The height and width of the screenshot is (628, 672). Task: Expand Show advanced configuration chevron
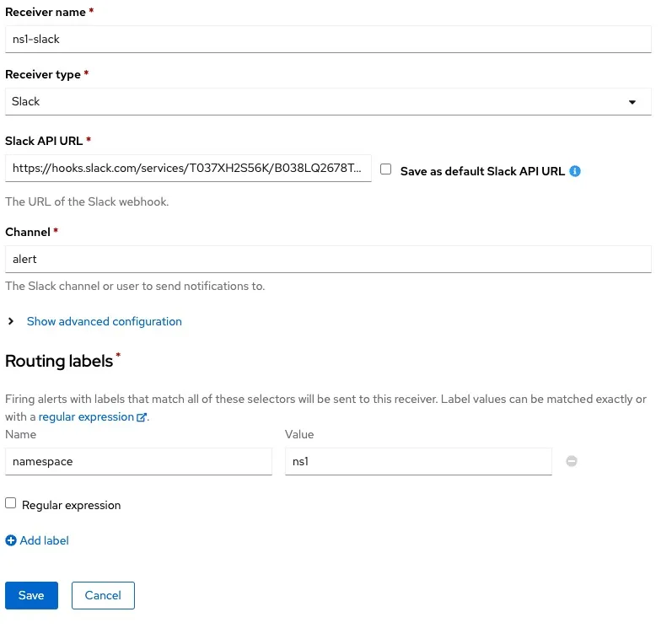(11, 321)
